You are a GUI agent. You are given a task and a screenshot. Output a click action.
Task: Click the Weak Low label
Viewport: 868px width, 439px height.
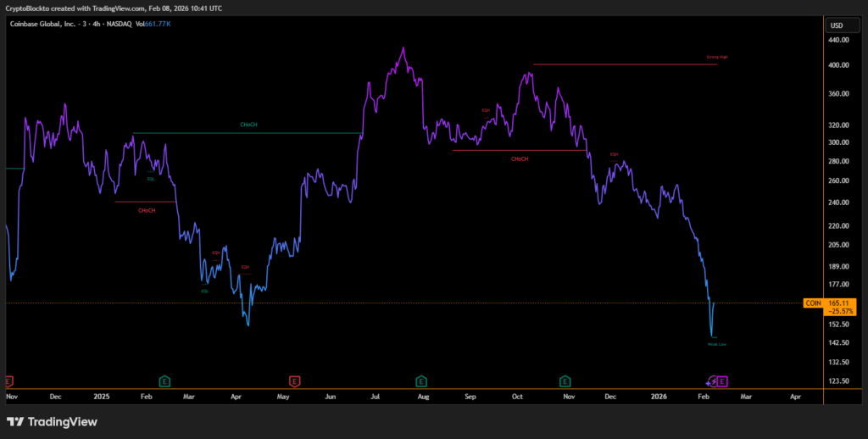pos(716,344)
